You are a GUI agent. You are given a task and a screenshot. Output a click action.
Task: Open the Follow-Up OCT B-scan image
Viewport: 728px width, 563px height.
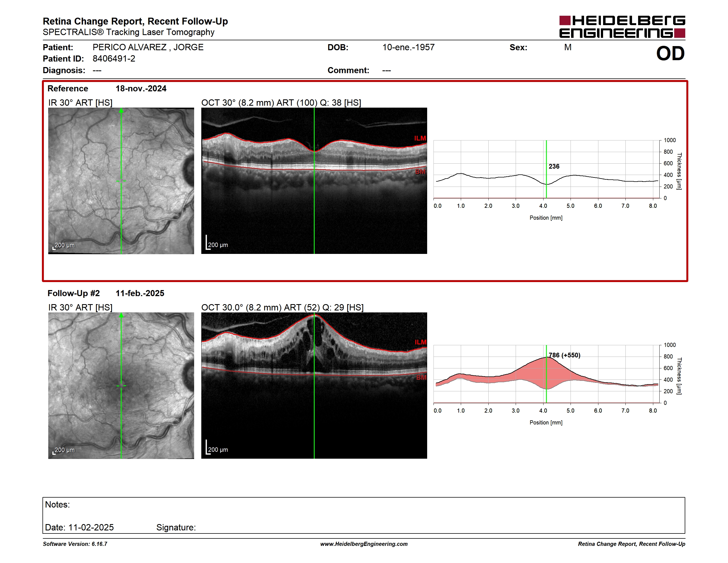pos(314,386)
